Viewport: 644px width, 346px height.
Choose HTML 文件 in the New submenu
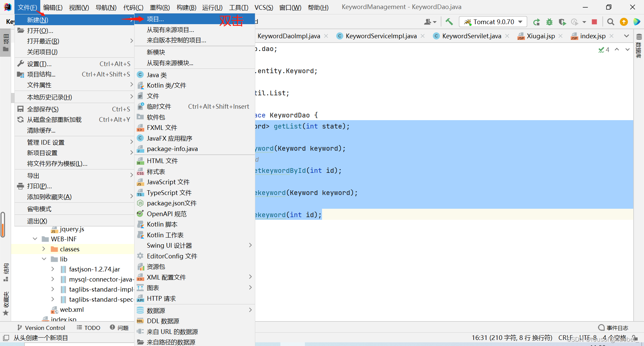tap(195, 161)
